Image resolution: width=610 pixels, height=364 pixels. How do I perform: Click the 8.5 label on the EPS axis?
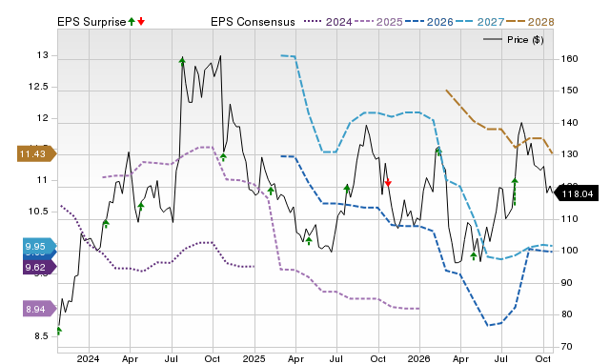coord(41,336)
